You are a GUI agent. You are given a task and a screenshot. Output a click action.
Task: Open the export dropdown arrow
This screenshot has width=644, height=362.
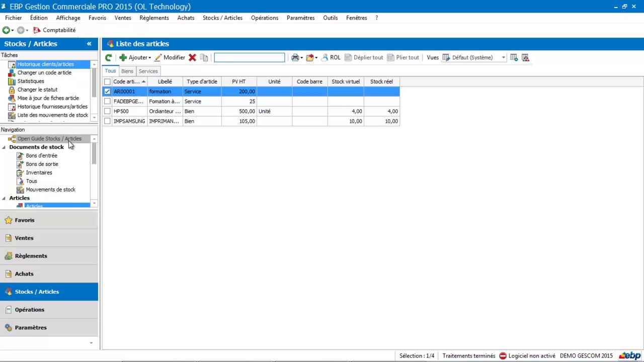[x=316, y=58]
